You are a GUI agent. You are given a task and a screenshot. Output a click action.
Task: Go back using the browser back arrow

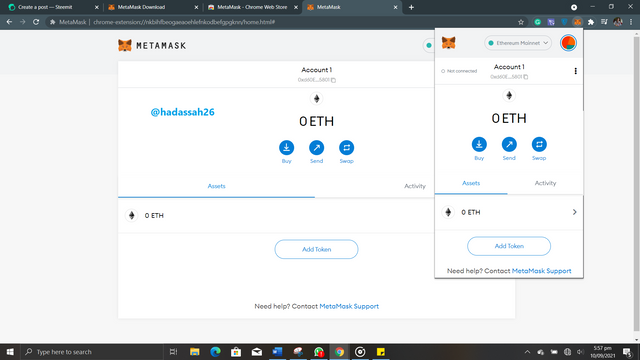[9, 22]
